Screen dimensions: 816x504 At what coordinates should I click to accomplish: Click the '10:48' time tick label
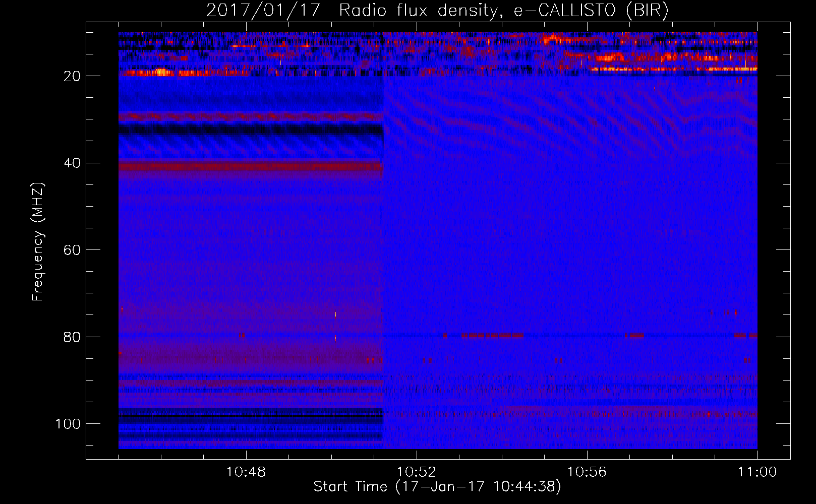pyautogui.click(x=246, y=472)
